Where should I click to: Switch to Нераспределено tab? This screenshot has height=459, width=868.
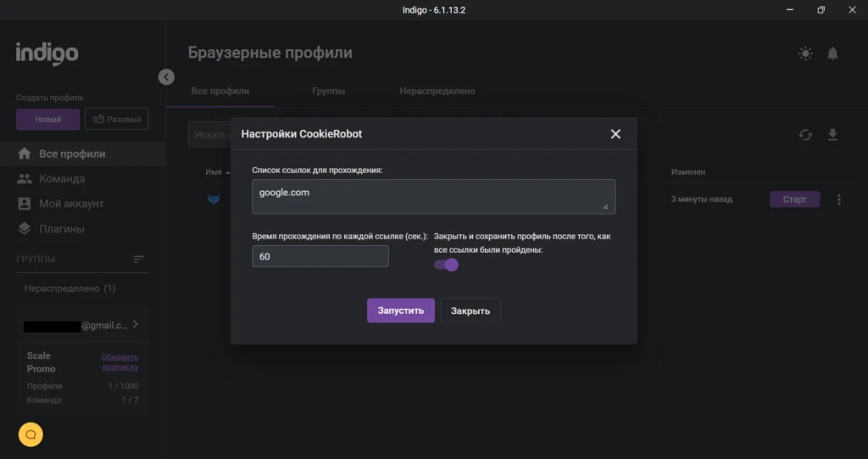pyautogui.click(x=437, y=91)
